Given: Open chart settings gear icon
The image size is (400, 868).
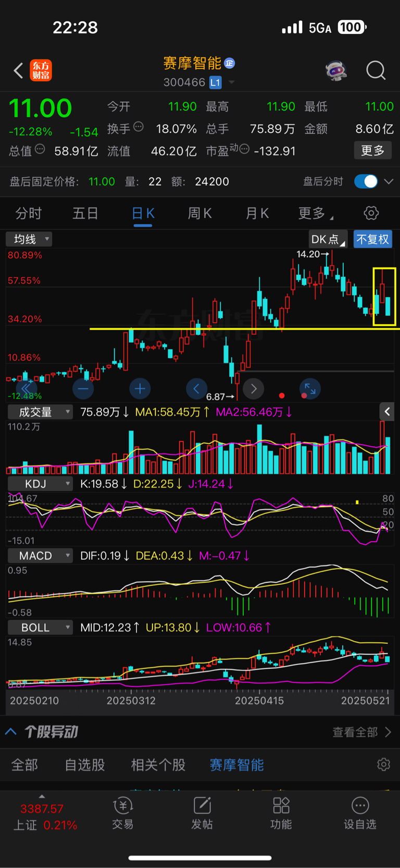Looking at the screenshot, I should tap(371, 213).
